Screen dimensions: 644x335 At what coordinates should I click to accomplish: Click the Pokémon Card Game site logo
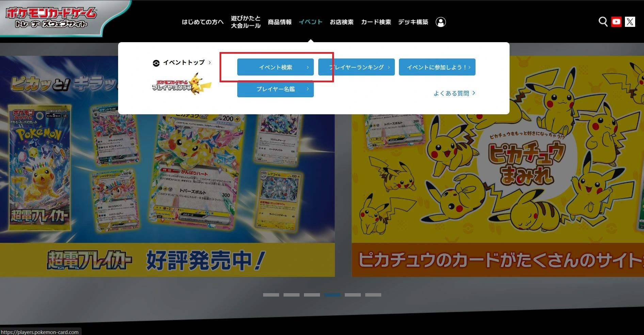point(51,18)
